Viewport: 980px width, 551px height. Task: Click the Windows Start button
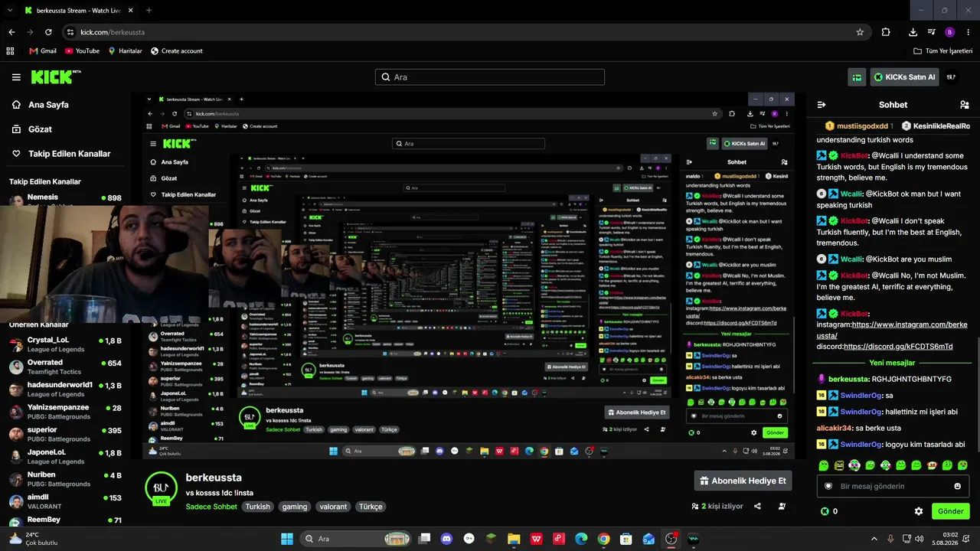click(287, 539)
